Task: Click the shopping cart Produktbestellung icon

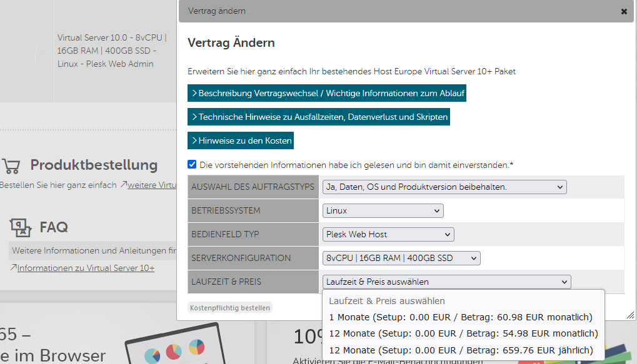Action: (x=11, y=165)
